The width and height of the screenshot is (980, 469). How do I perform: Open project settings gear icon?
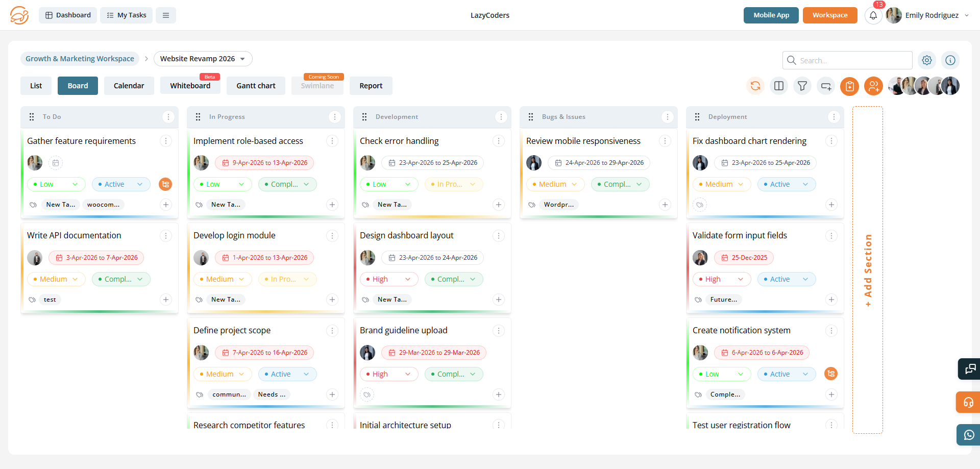point(927,60)
